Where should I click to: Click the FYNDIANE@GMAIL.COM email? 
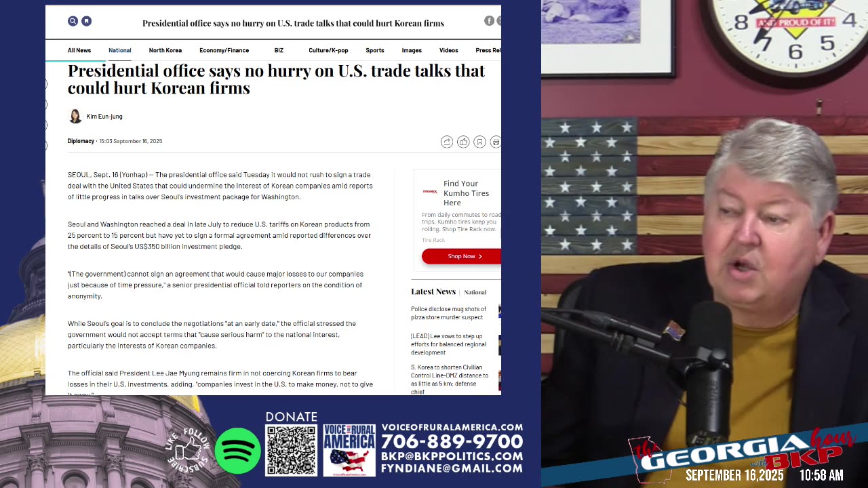(452, 468)
